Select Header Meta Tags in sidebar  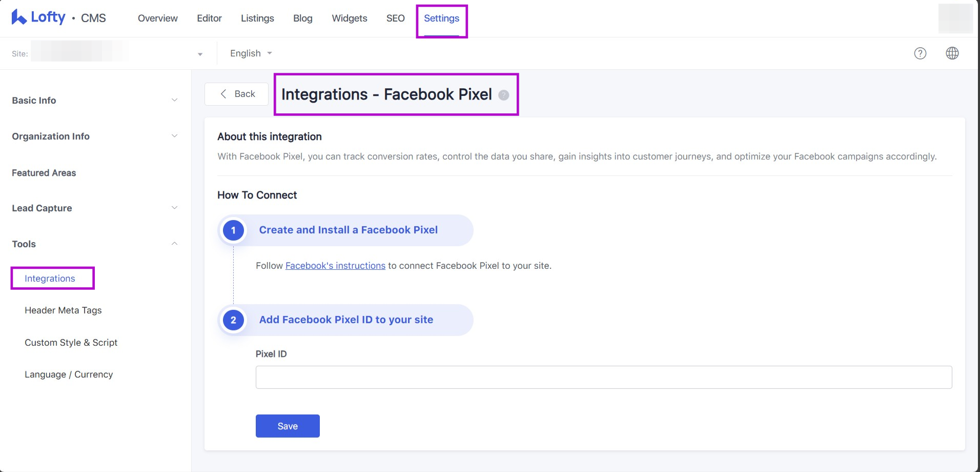[63, 310]
